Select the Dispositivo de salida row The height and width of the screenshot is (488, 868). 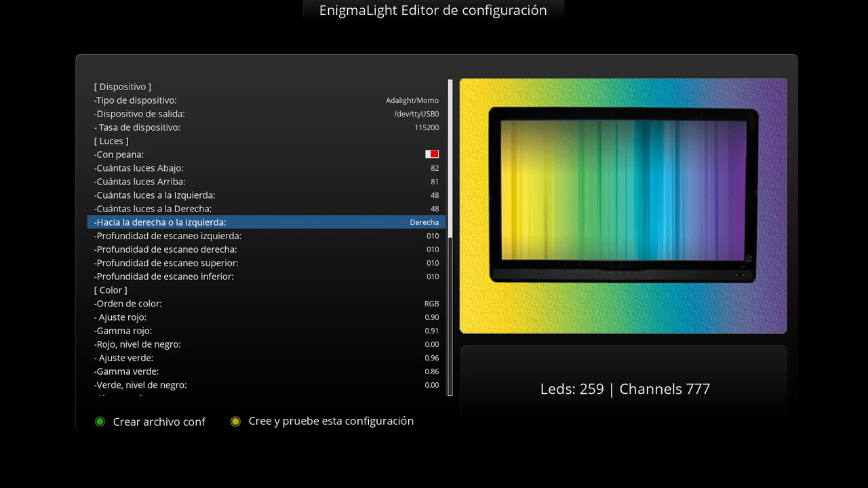267,114
